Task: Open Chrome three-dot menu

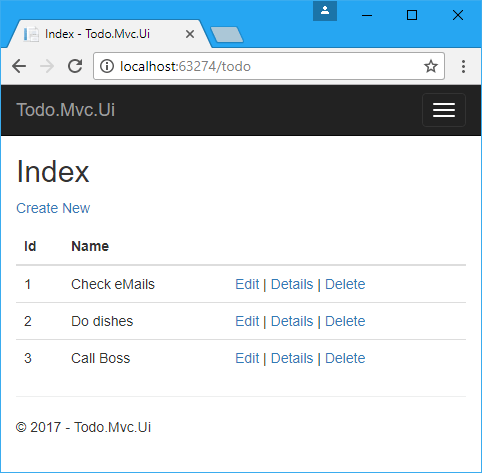Action: pyautogui.click(x=463, y=66)
